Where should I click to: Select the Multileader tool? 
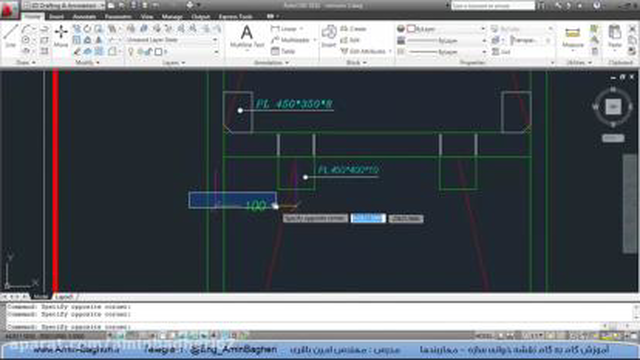[290, 40]
